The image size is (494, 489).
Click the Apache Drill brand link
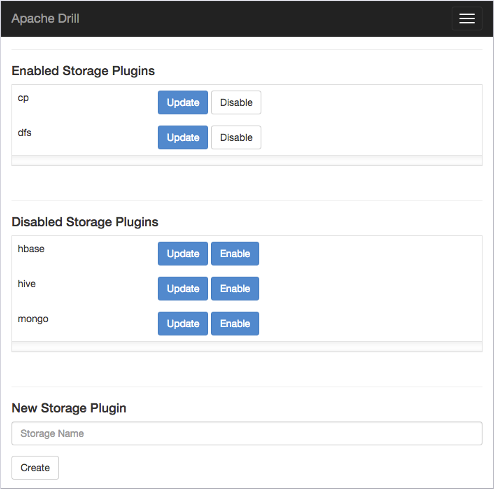click(45, 19)
